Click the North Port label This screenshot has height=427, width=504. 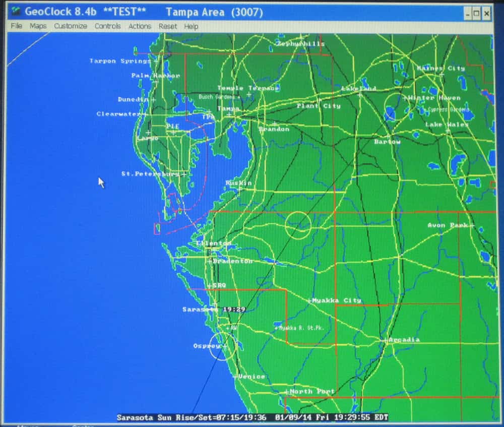click(312, 392)
